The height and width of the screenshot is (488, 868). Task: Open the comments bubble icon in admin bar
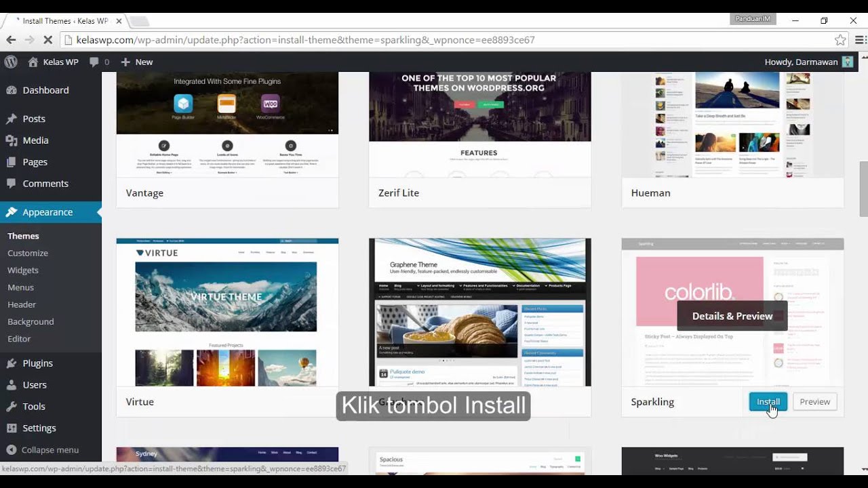(94, 62)
